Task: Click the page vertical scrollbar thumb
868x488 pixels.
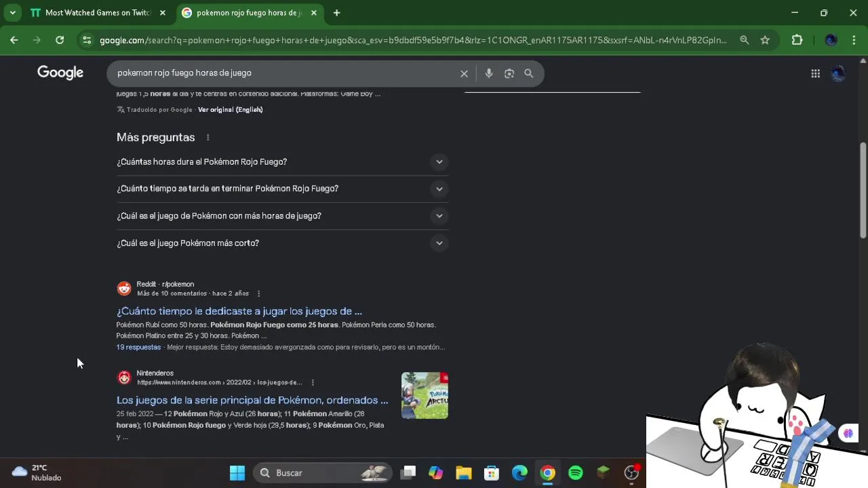Action: (x=863, y=190)
